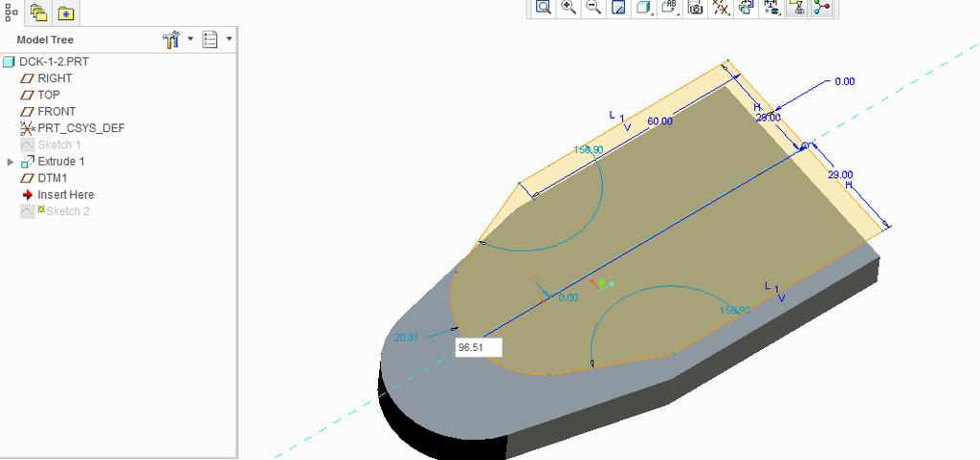The width and height of the screenshot is (980, 460).
Task: Click the Zoom Out magnifier icon
Action: (x=593, y=8)
